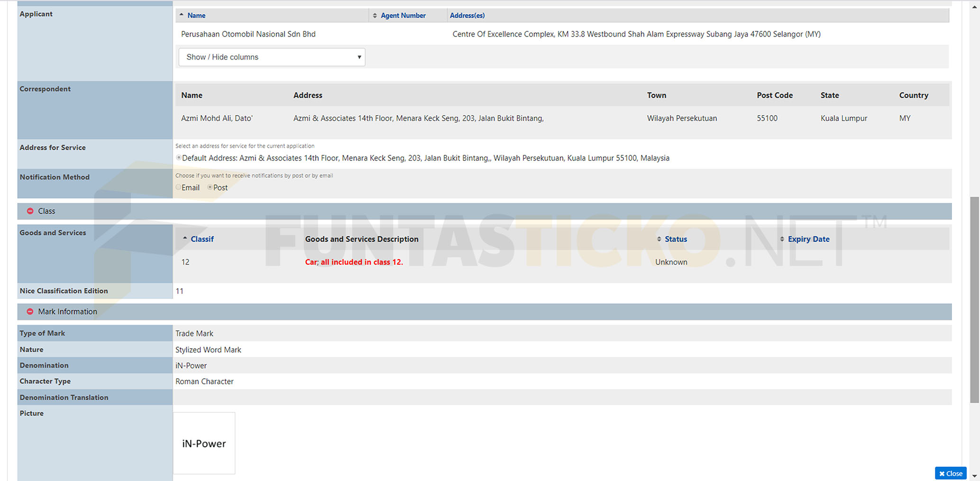This screenshot has width=980, height=481.
Task: Click class number 12 cell
Action: tap(185, 262)
